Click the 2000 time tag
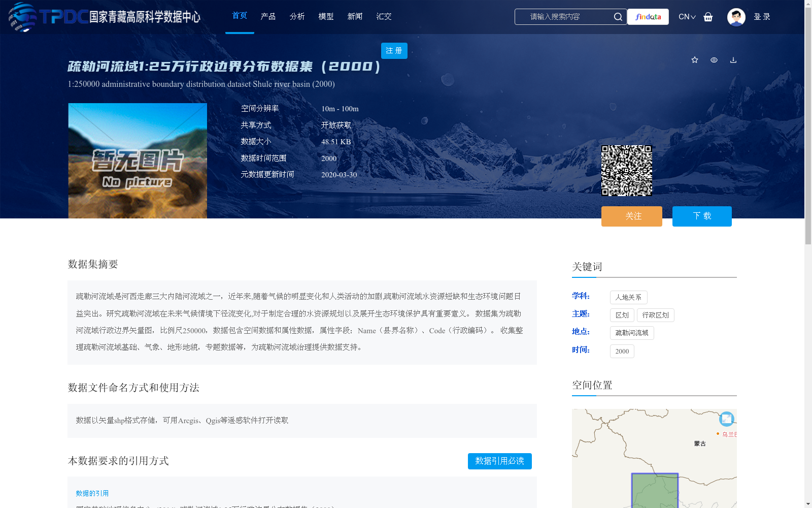Screen dimensions: 812x508 [x=622, y=351]
